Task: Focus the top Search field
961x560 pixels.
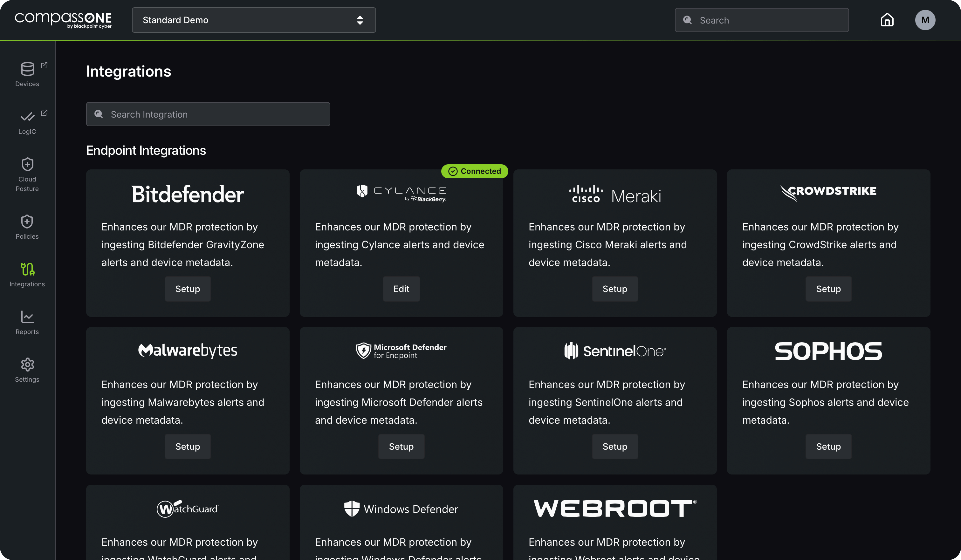Action: click(x=762, y=20)
